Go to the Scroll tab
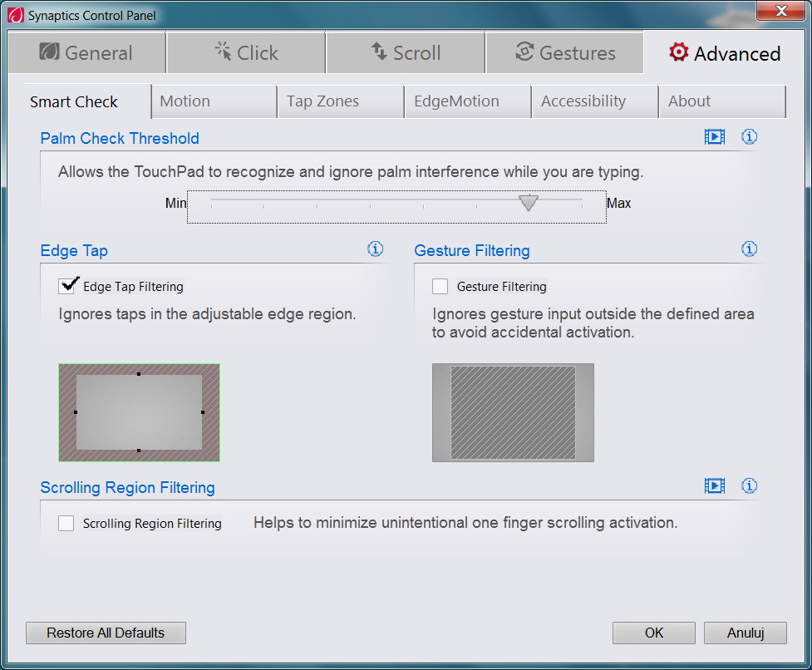Viewport: 812px width, 670px height. [x=406, y=52]
